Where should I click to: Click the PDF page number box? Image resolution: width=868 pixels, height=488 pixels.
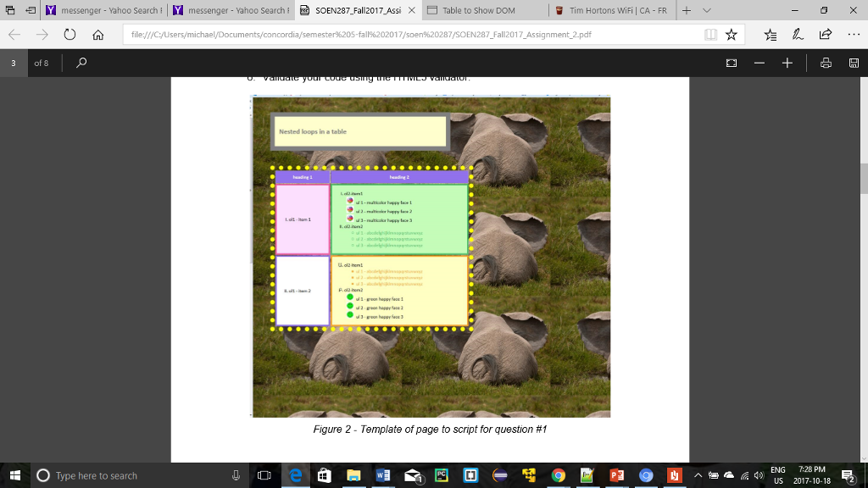[x=14, y=63]
